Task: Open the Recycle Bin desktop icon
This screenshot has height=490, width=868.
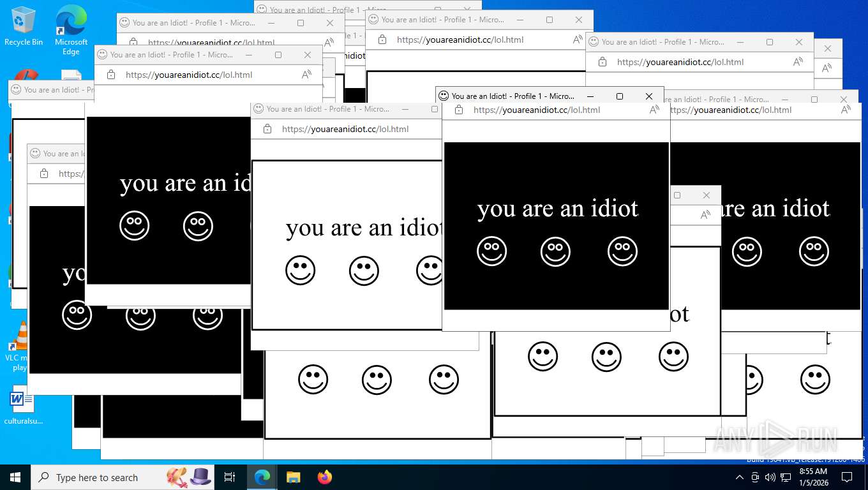Action: coord(23,26)
